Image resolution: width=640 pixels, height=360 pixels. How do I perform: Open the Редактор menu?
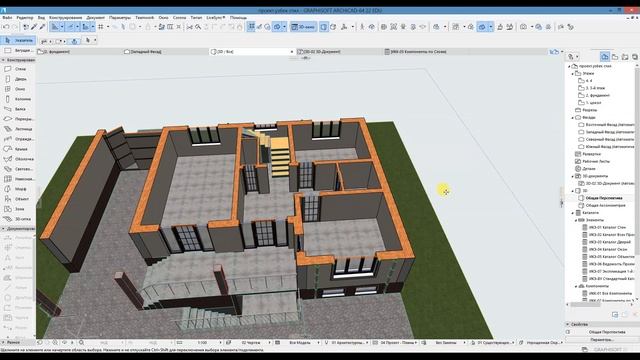click(x=25, y=18)
